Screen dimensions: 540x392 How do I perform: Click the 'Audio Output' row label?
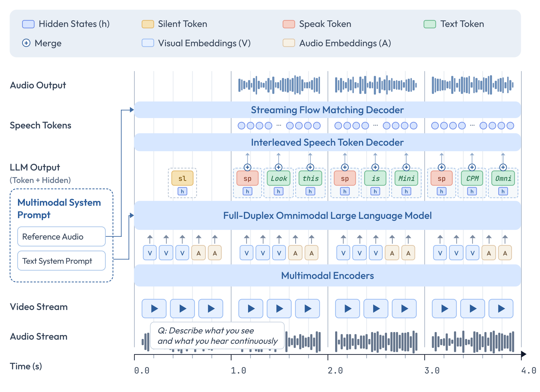[x=38, y=85]
